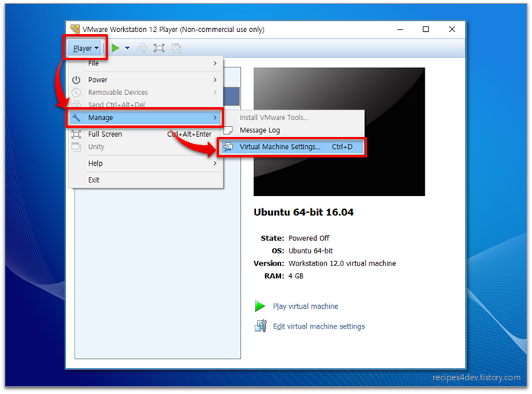Open the Player menu button
Image resolution: width=532 pixels, height=394 pixels.
coord(85,48)
